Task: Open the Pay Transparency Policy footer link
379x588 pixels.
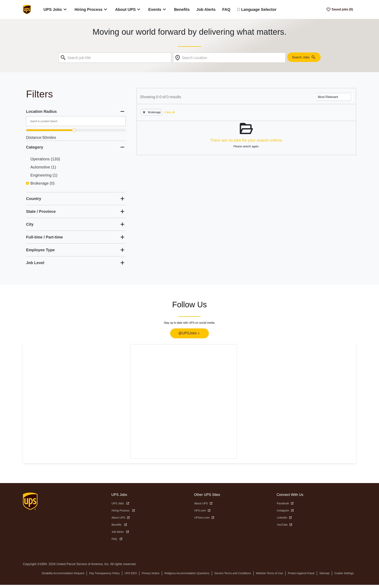Action: pos(104,573)
